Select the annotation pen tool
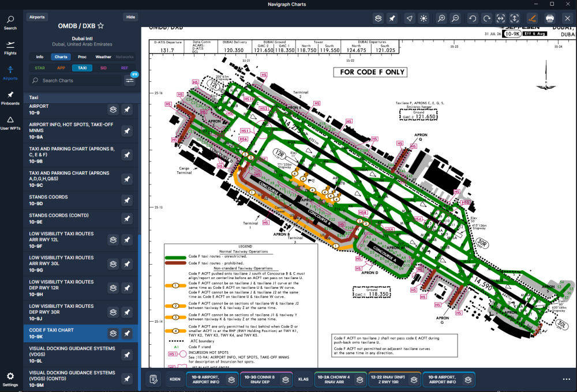The width and height of the screenshot is (577, 392). click(x=532, y=18)
